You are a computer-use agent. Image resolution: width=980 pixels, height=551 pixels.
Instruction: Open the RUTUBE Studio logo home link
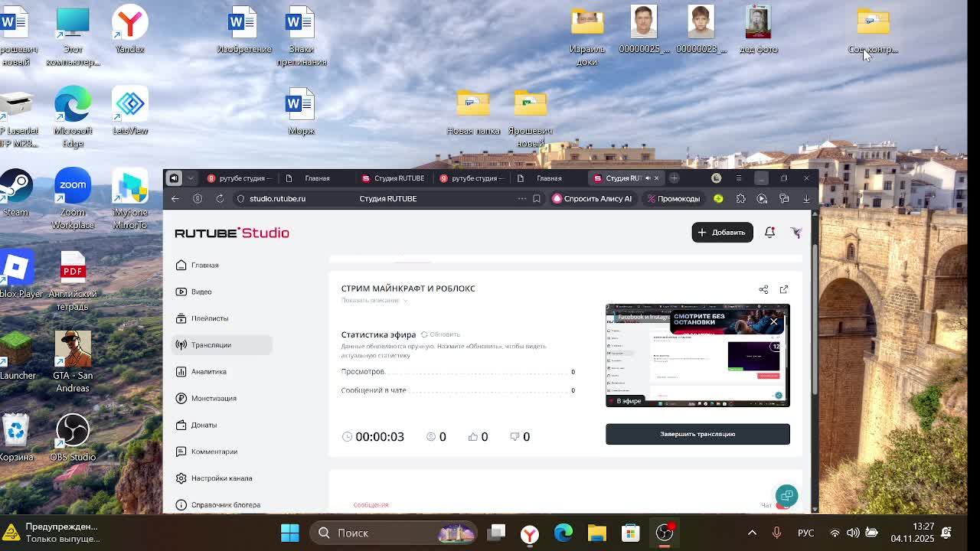coord(232,233)
